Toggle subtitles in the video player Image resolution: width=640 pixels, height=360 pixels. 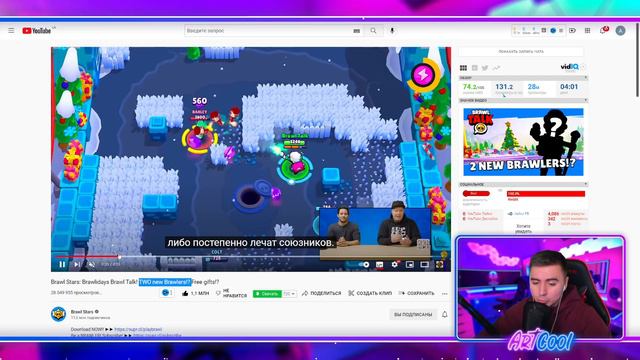(x=380, y=264)
